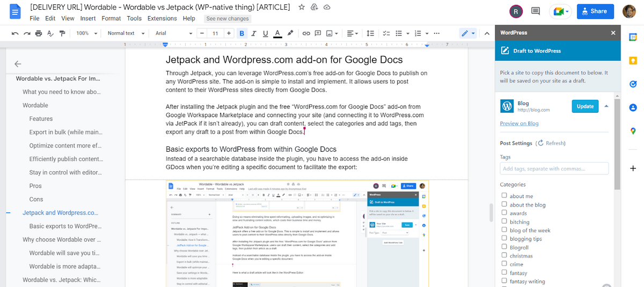Image resolution: width=644 pixels, height=287 pixels.
Task: Open comment history icon
Action: pos(535,11)
